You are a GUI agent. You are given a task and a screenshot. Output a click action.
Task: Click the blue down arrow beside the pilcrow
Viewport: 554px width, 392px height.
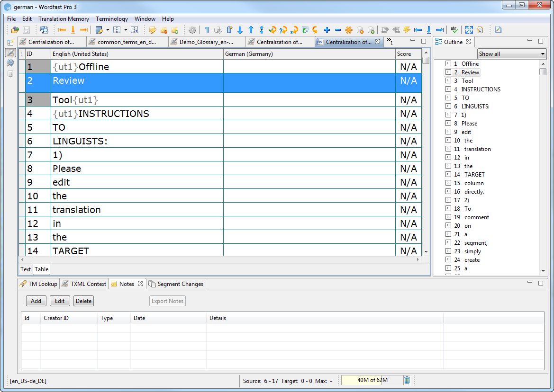pyautogui.click(x=240, y=30)
